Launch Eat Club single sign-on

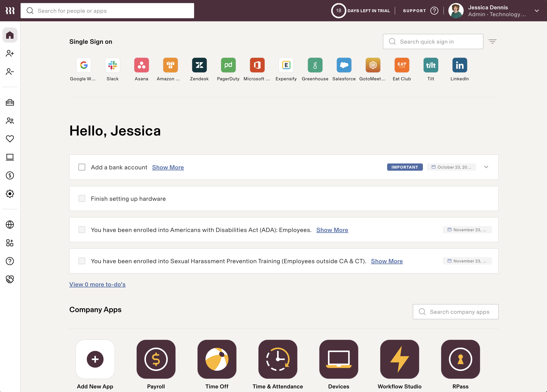402,65
